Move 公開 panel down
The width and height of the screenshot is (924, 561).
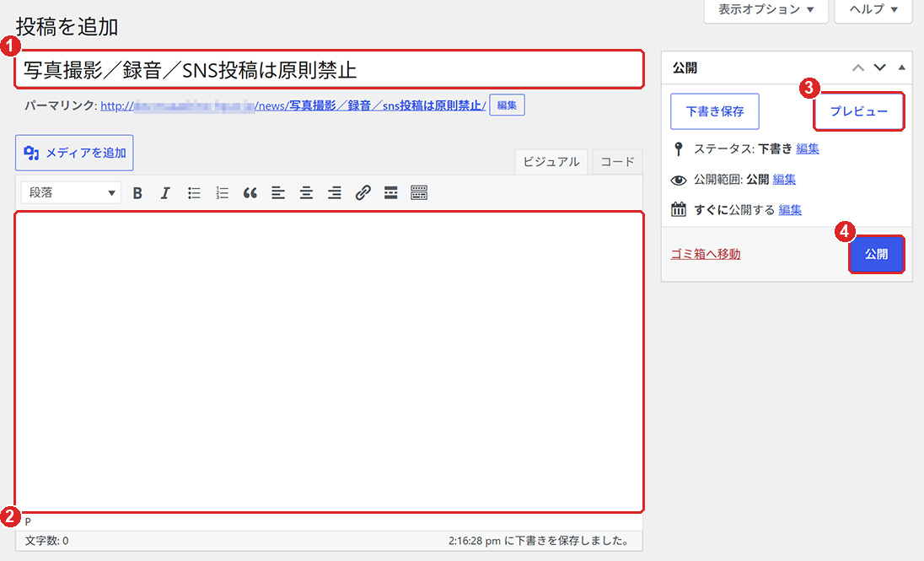(x=880, y=67)
